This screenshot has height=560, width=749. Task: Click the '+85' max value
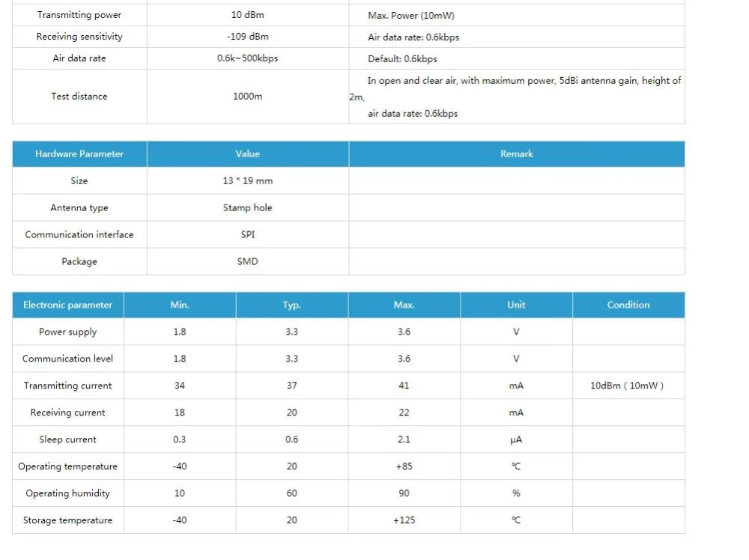pos(404,466)
